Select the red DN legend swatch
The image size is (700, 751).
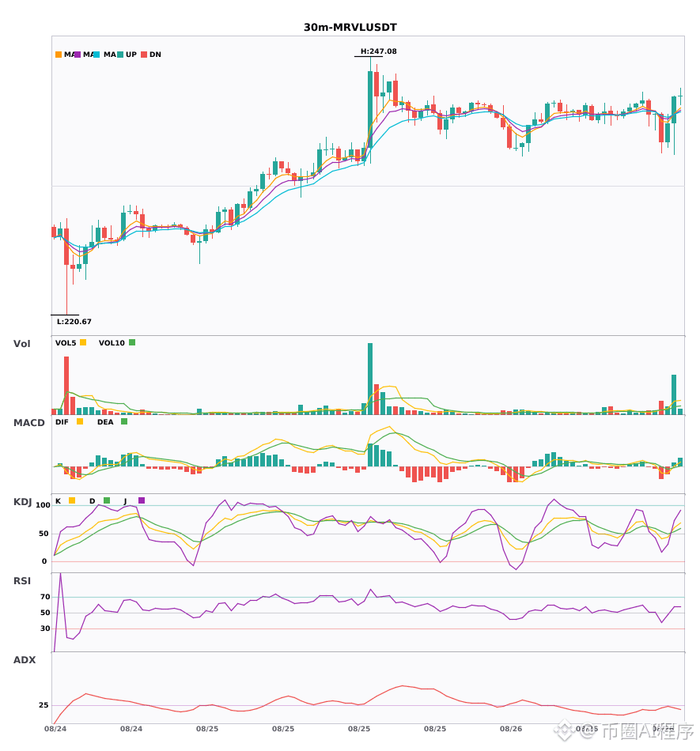[144, 55]
